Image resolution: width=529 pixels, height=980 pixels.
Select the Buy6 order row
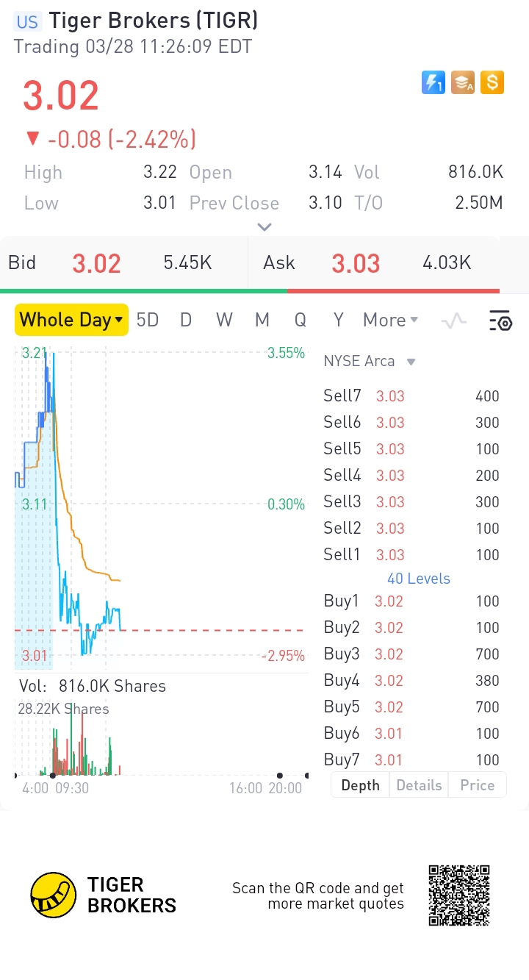[411, 734]
